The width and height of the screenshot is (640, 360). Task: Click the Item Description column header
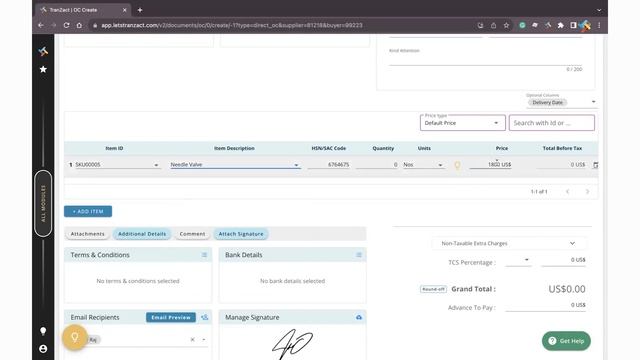point(234,148)
